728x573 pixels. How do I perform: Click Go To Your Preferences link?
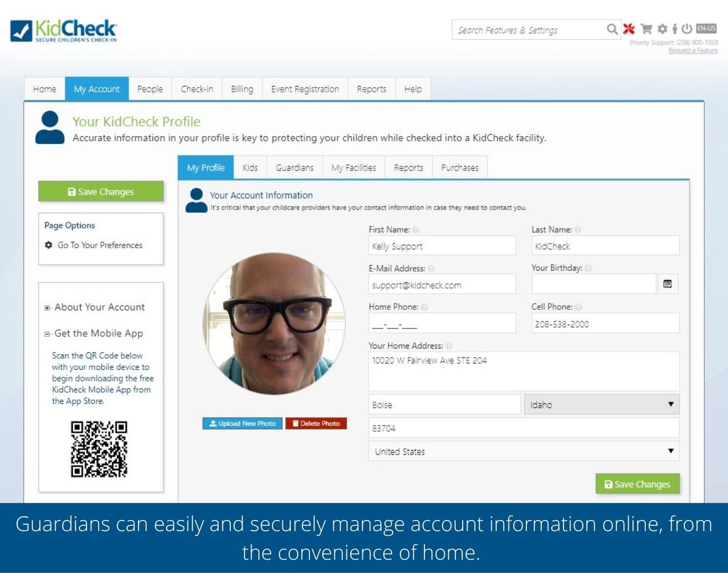[100, 245]
